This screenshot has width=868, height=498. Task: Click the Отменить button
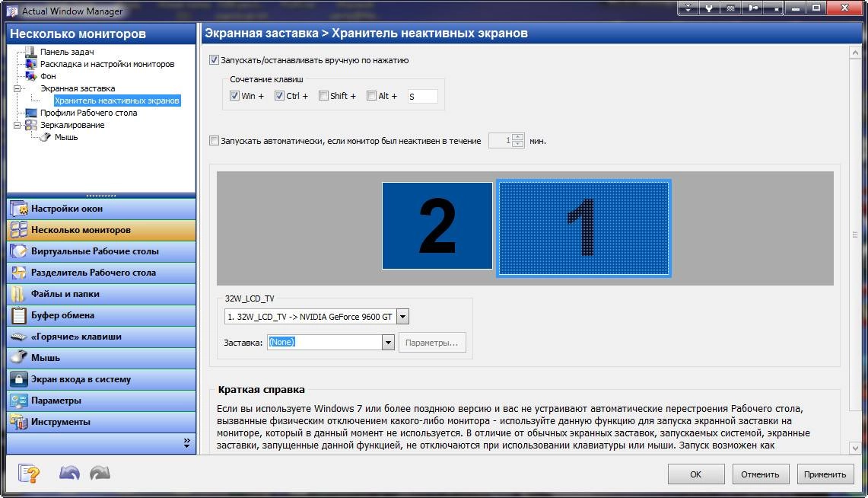click(x=760, y=474)
